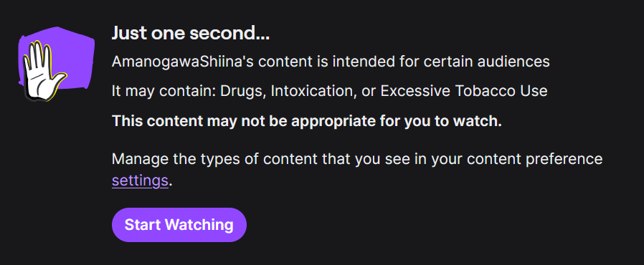Click the Start Watching button
Viewport: 644px width, 265px height.
tap(179, 225)
